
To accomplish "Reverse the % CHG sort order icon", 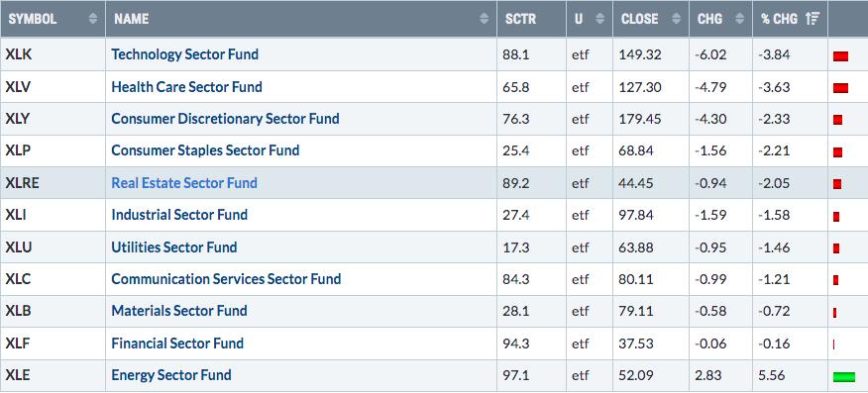I will click(813, 19).
